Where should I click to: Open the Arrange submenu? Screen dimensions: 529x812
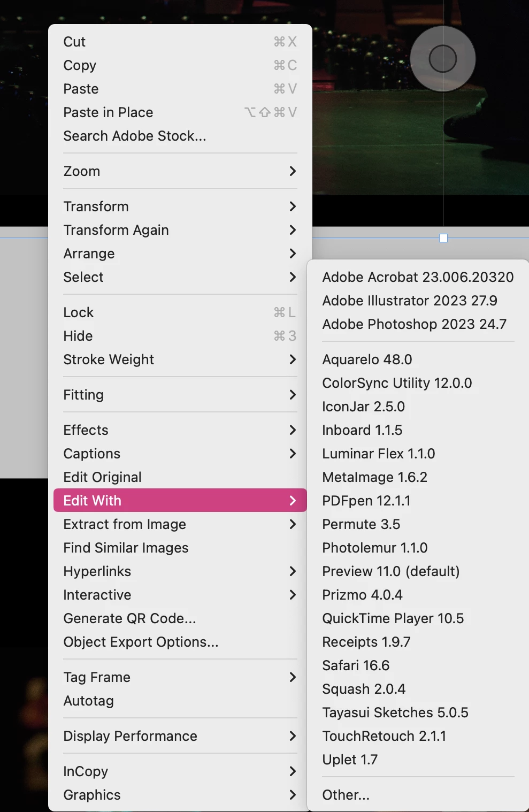click(x=180, y=254)
